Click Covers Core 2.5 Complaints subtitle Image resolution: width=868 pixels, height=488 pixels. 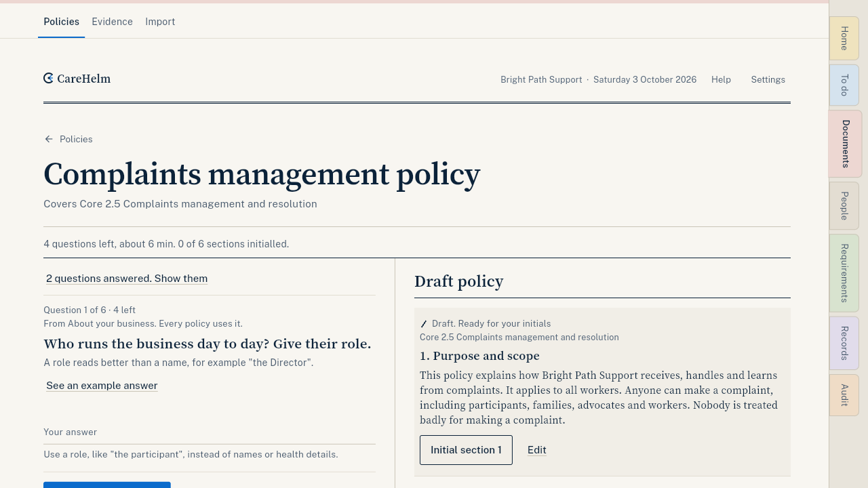[180, 204]
